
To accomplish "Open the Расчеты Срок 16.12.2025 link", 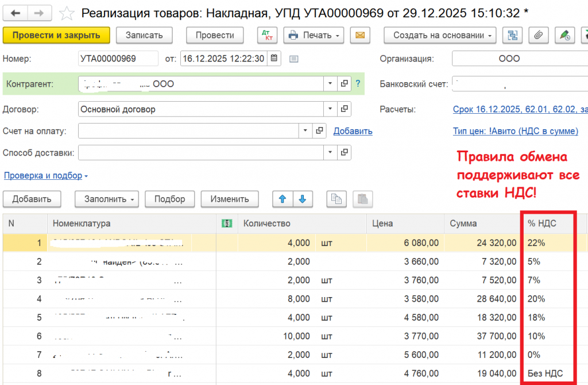I will point(520,109).
